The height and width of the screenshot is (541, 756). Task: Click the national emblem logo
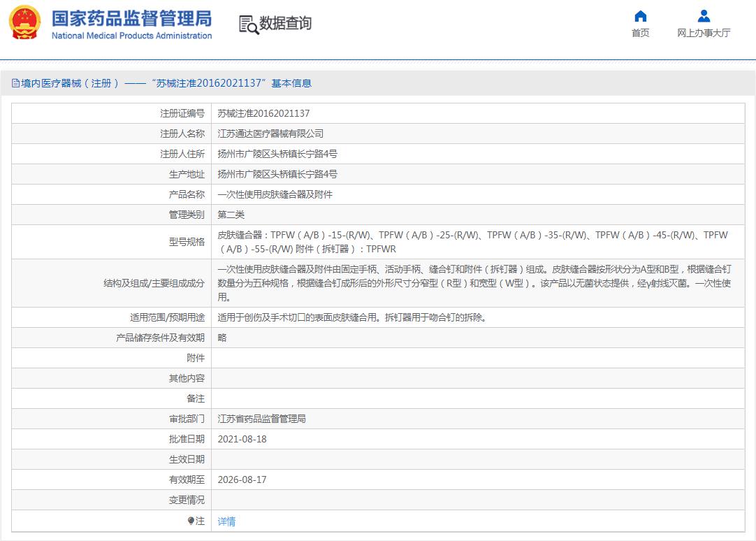(x=24, y=22)
